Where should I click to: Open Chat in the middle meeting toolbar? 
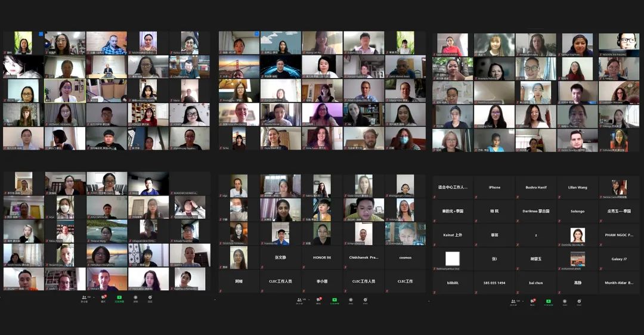click(x=318, y=300)
